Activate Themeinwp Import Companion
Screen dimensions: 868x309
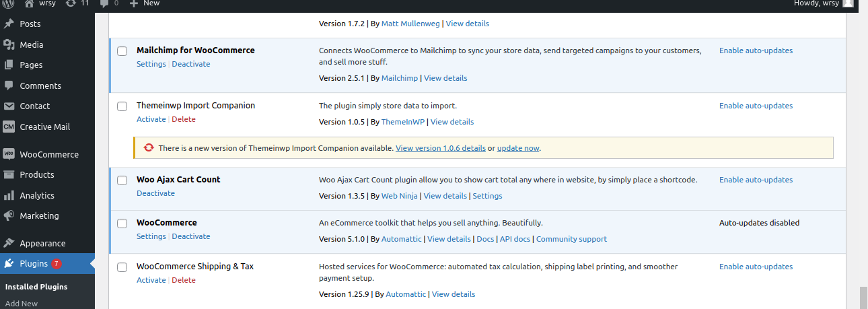(151, 119)
